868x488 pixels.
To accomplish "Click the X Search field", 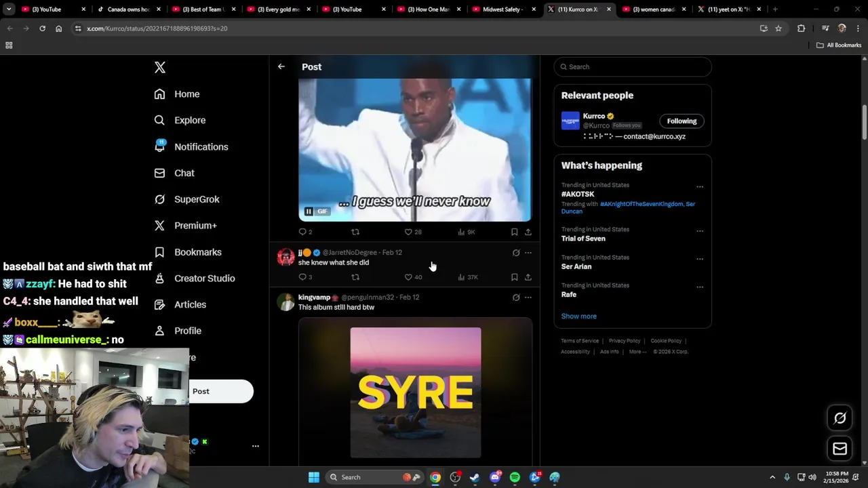I will (x=633, y=66).
